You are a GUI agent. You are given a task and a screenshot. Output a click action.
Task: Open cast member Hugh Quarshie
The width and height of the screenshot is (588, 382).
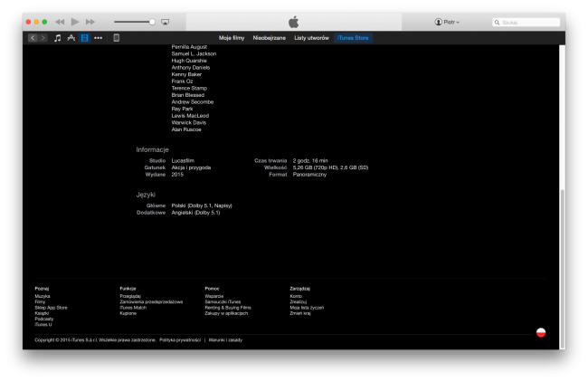189,61
